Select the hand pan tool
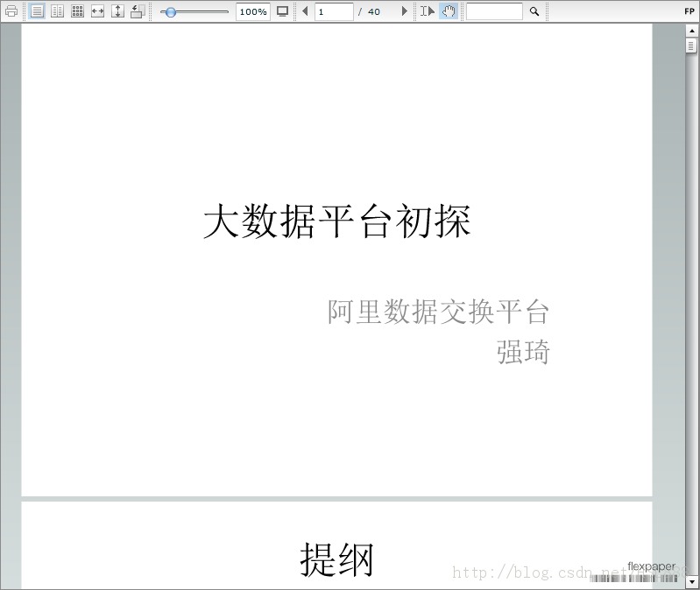 click(x=449, y=11)
